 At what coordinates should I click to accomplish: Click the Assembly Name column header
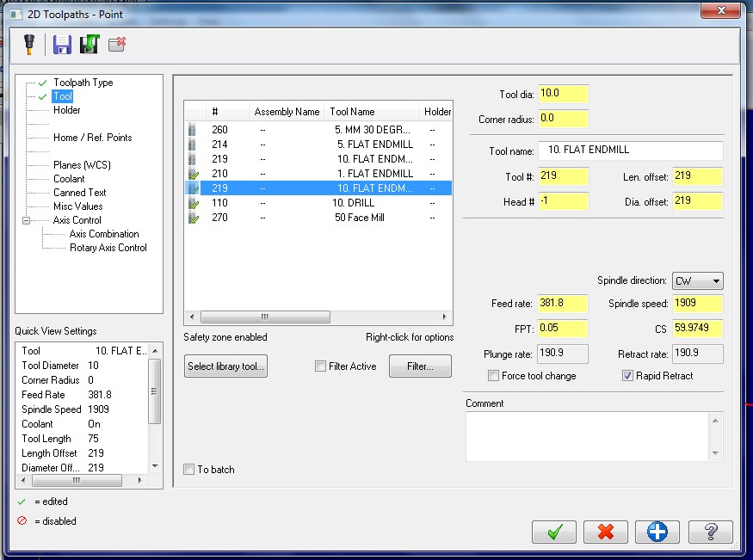(287, 112)
